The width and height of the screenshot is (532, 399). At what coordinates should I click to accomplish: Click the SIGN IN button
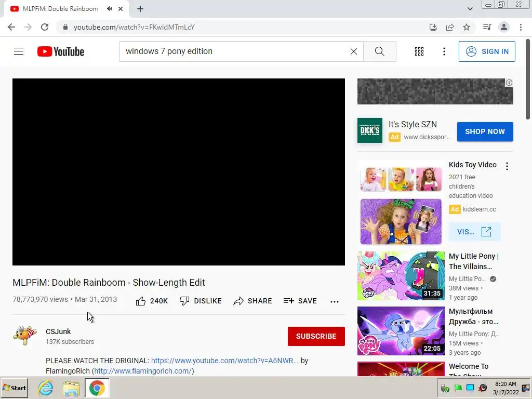486,51
